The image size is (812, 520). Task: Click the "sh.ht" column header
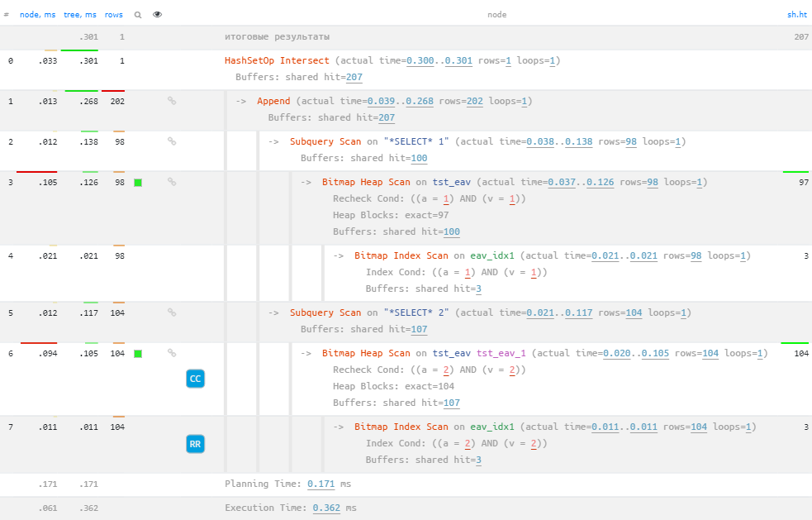(x=798, y=15)
